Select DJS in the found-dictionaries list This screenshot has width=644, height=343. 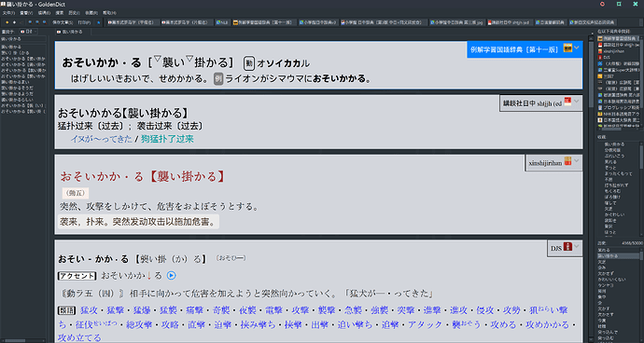618,58
